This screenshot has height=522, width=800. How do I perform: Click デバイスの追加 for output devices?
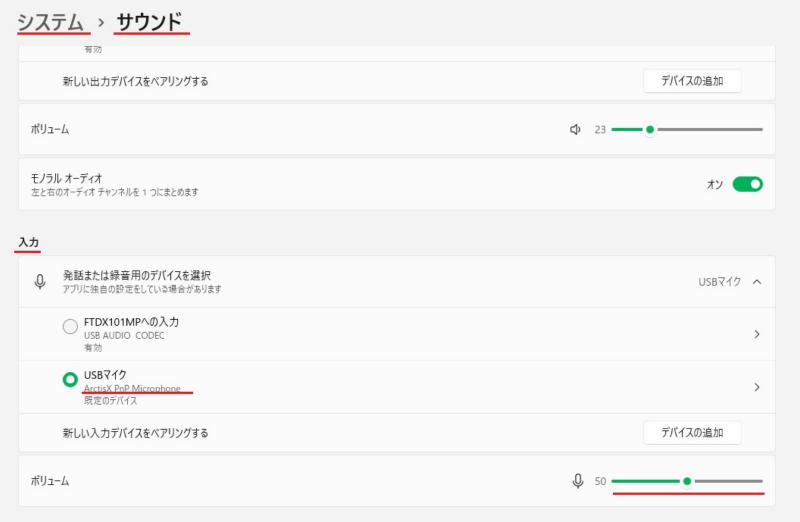tap(691, 81)
